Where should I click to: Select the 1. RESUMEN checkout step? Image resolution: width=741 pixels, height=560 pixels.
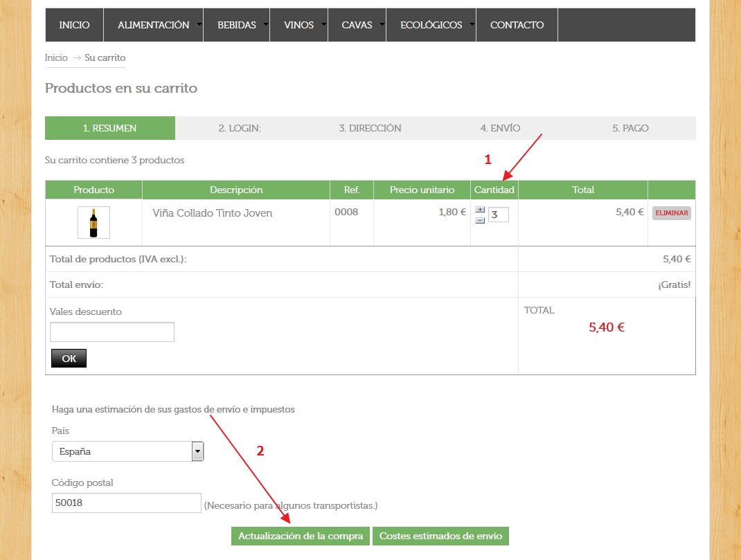pyautogui.click(x=110, y=128)
